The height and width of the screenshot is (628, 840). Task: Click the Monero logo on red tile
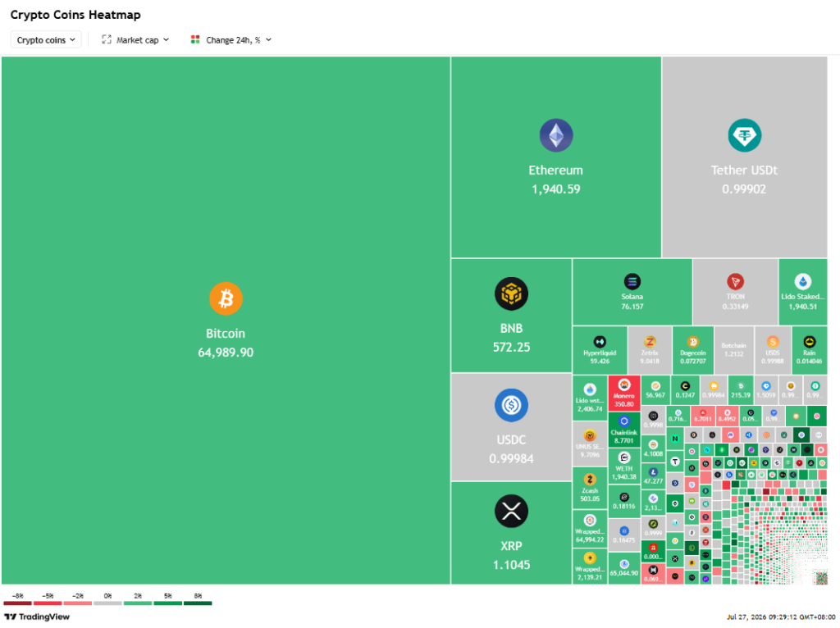[623, 385]
